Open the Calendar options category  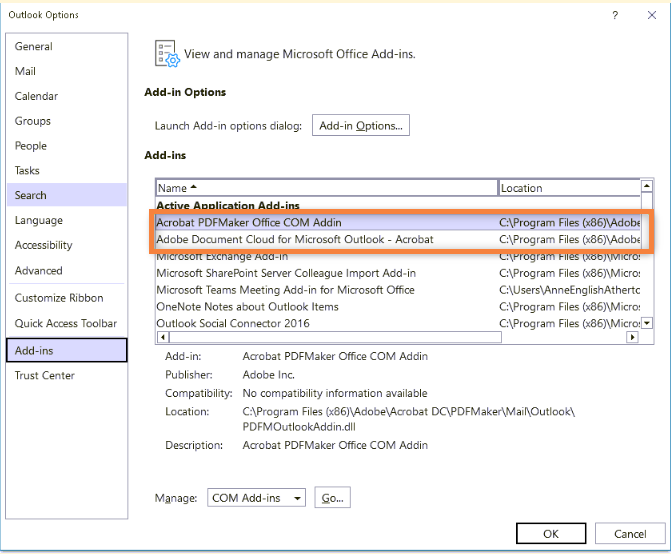coord(67,96)
